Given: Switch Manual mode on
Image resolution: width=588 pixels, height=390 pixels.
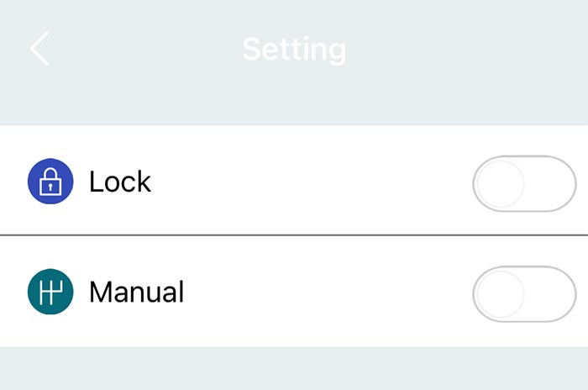Looking at the screenshot, I should pyautogui.click(x=524, y=293).
